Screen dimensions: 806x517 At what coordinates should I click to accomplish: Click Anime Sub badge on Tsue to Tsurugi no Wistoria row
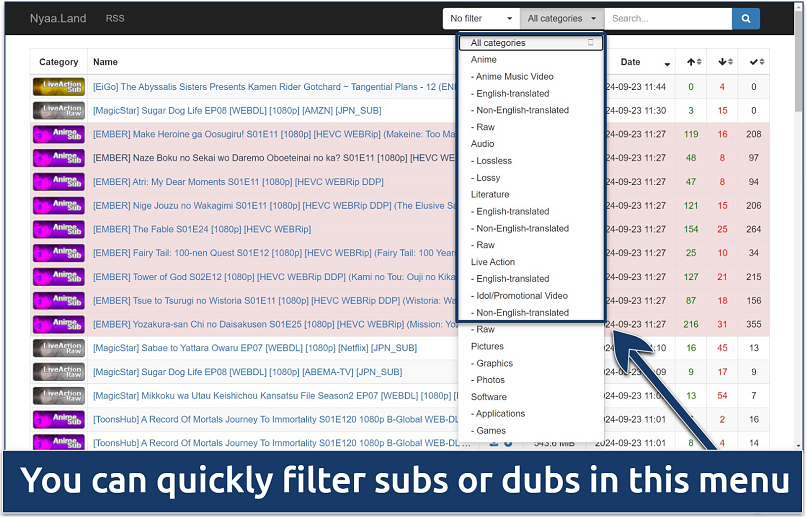pos(59,301)
